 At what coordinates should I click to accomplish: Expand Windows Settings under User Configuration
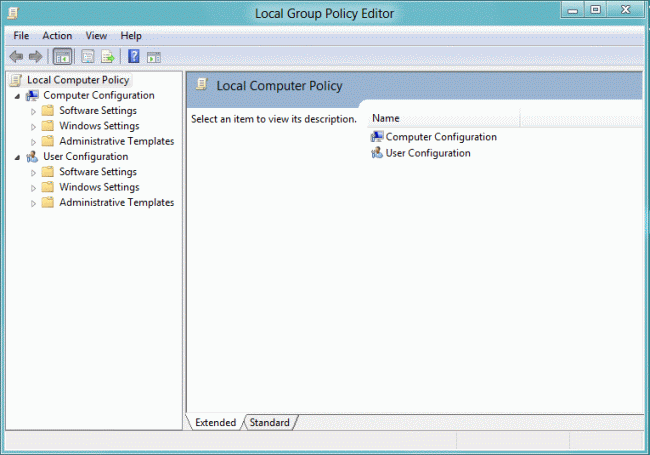[x=33, y=188]
